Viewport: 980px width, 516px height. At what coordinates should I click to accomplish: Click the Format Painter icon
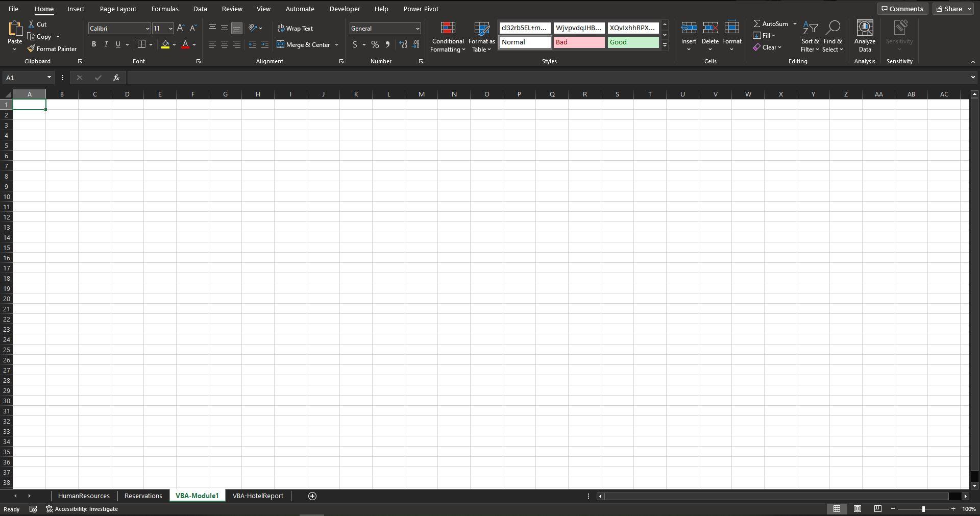pyautogui.click(x=53, y=48)
